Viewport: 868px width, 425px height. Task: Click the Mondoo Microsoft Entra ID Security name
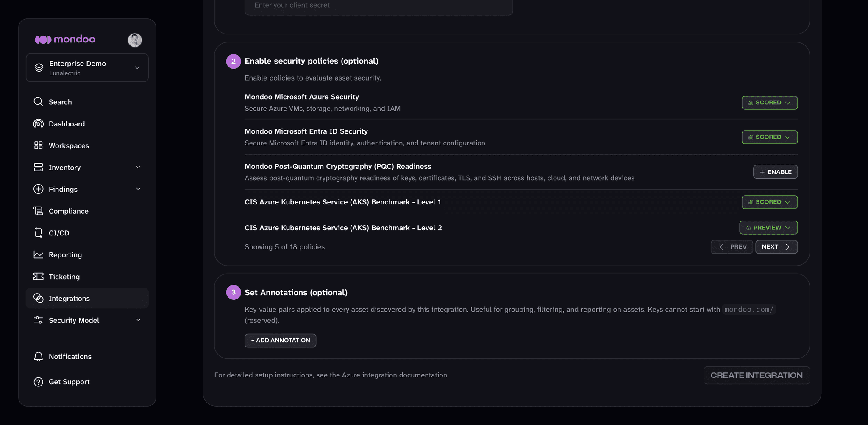[306, 131]
